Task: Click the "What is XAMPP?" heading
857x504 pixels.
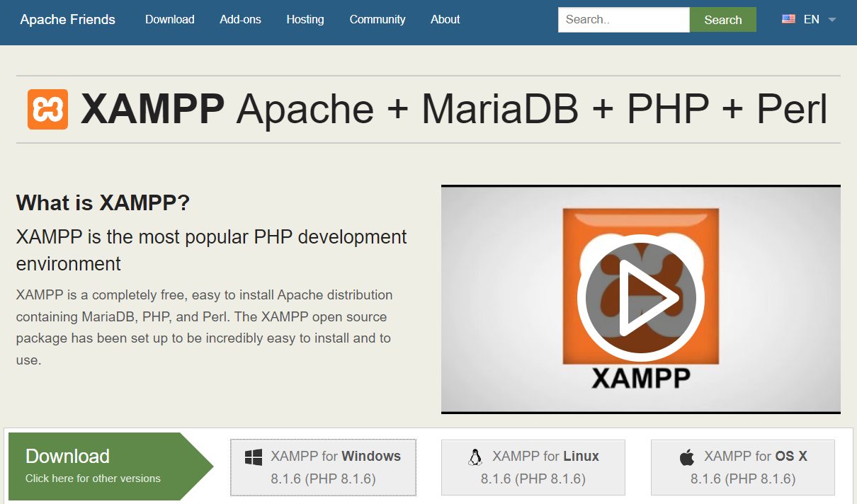Action: click(103, 203)
